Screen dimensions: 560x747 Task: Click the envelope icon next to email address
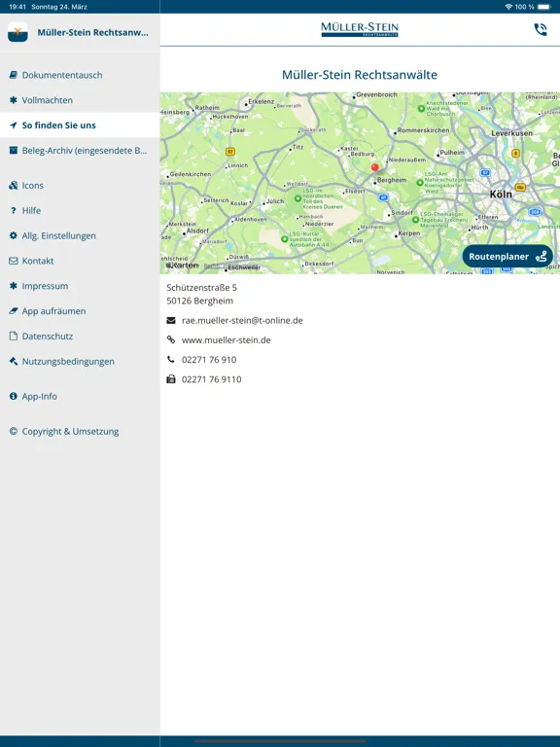171,321
